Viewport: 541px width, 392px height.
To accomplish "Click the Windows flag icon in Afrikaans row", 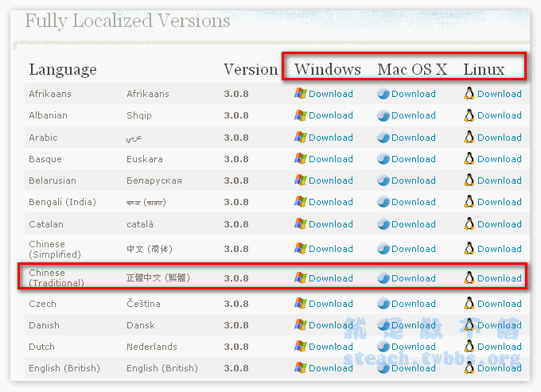I will [x=300, y=94].
